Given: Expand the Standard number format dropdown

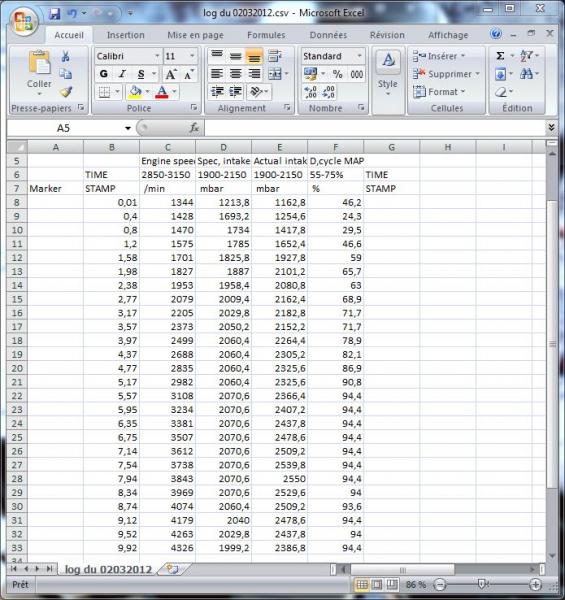Looking at the screenshot, I should click(x=359, y=56).
